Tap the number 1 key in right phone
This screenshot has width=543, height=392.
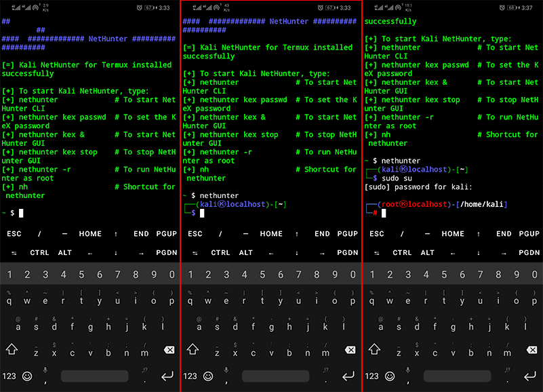(372, 275)
